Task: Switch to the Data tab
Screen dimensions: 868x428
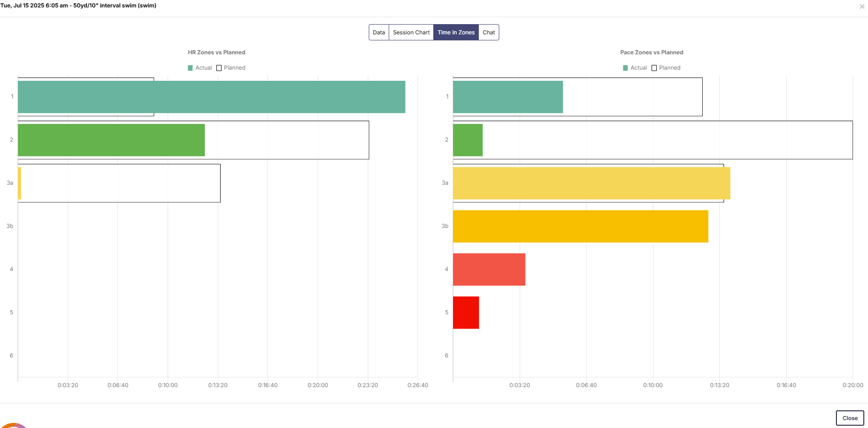Action: [x=379, y=32]
